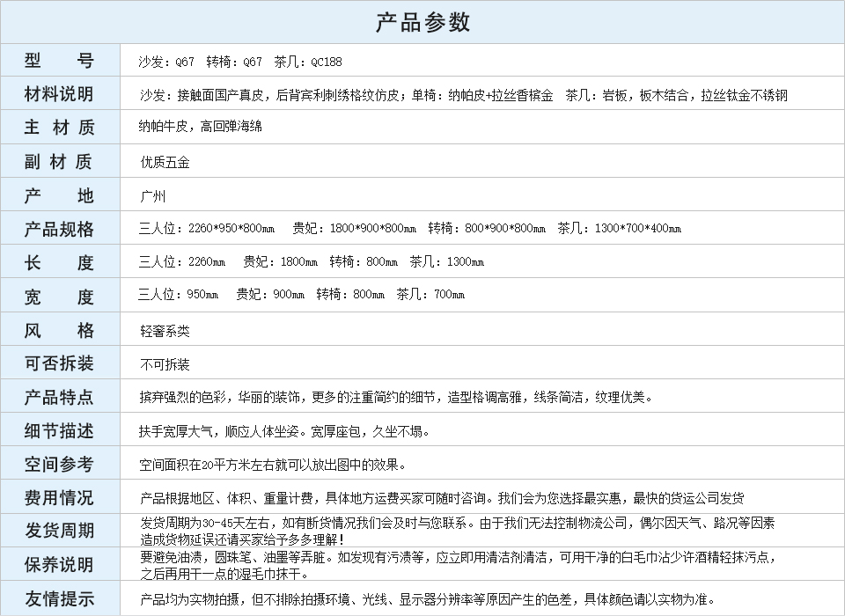Select the care text starting '要避免油渍'
Image resolution: width=845 pixels, height=616 pixels.
(458, 565)
